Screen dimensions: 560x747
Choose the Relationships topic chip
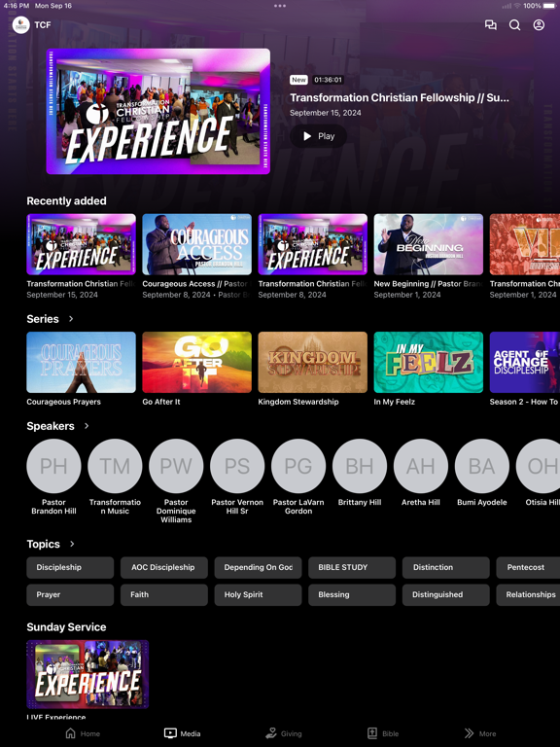coord(528,594)
